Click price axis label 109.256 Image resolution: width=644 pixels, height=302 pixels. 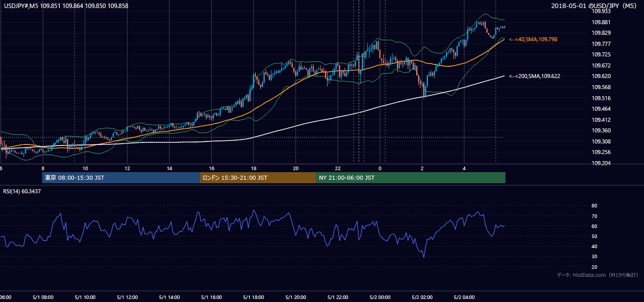point(601,152)
